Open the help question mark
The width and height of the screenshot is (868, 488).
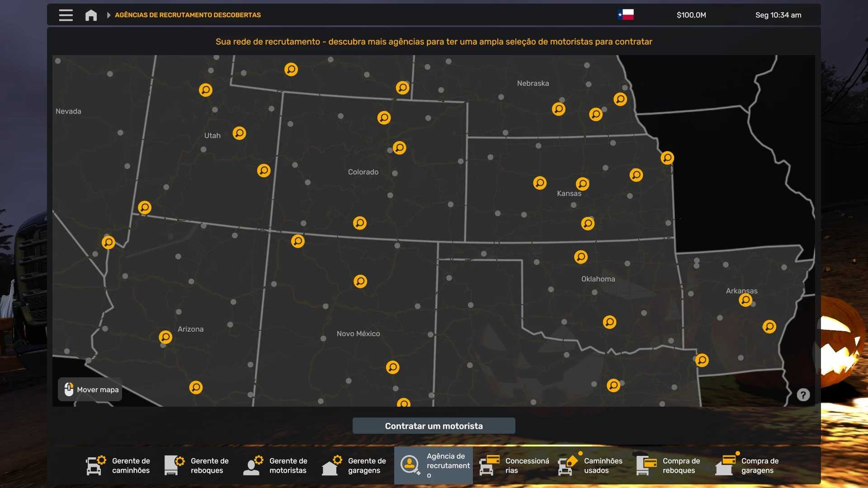pyautogui.click(x=803, y=395)
